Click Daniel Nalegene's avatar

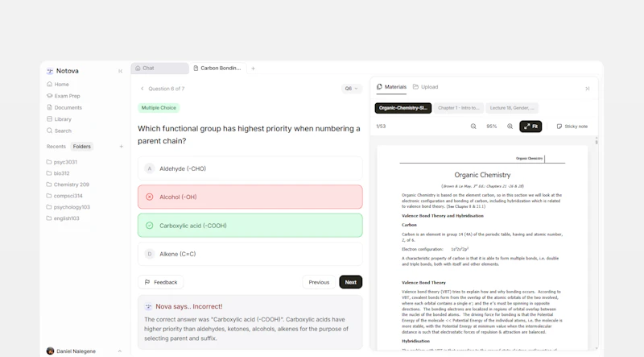[x=50, y=351]
